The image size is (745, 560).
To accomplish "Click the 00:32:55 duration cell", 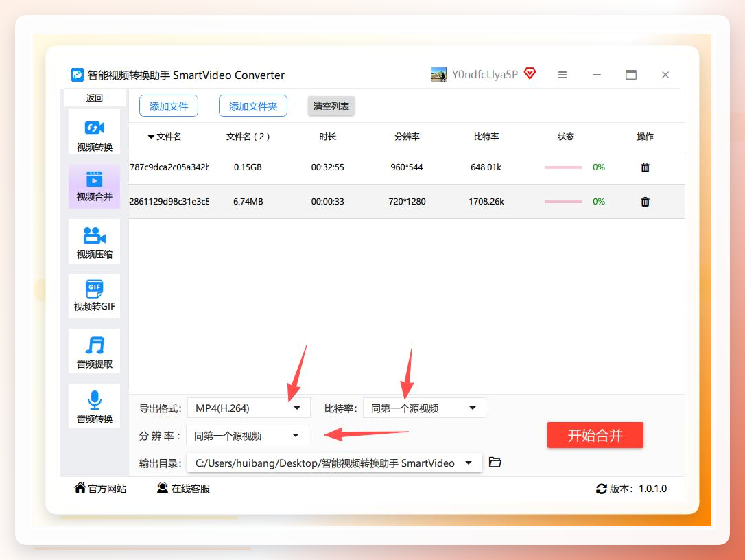I will point(327,167).
